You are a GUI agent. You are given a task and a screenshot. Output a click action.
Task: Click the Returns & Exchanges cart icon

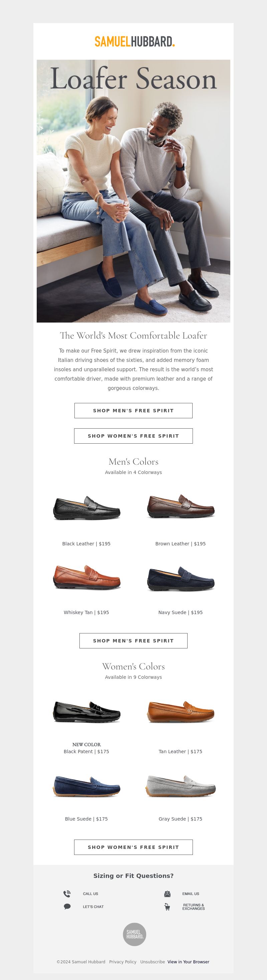pos(167,907)
